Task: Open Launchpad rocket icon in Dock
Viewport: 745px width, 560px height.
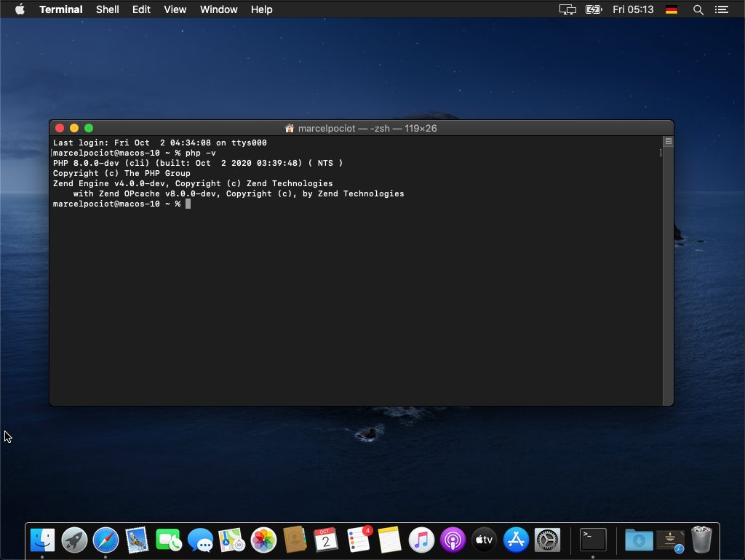Action: click(x=74, y=540)
